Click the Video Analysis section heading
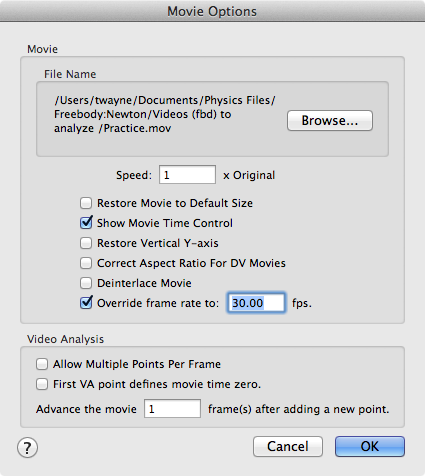This screenshot has height=476, width=425. coord(66,339)
